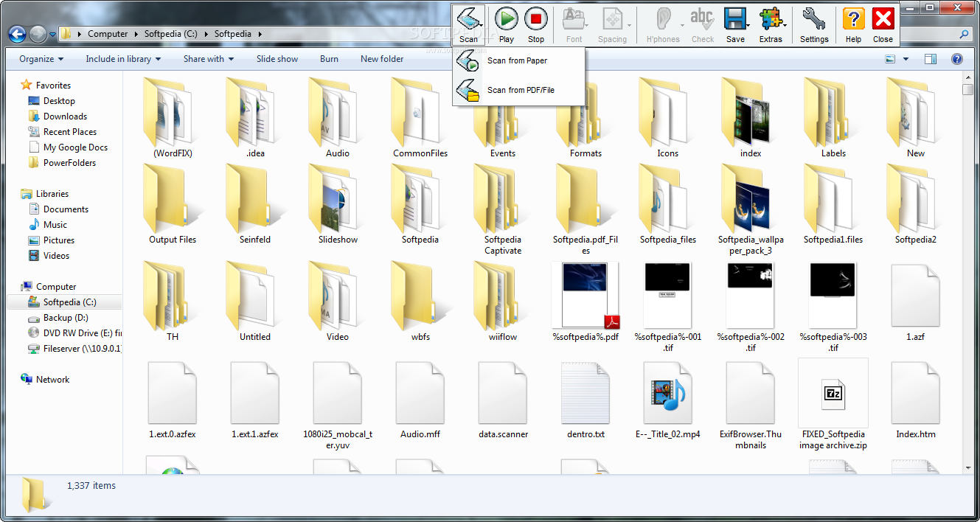980x522 pixels.
Task: Open the Share with dropdown
Action: coord(209,59)
